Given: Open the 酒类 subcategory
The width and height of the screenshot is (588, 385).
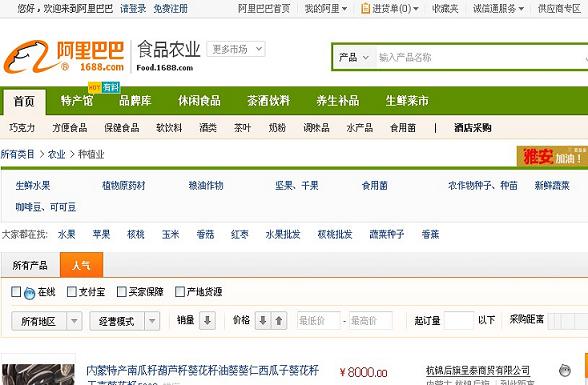Looking at the screenshot, I should click(x=208, y=128).
